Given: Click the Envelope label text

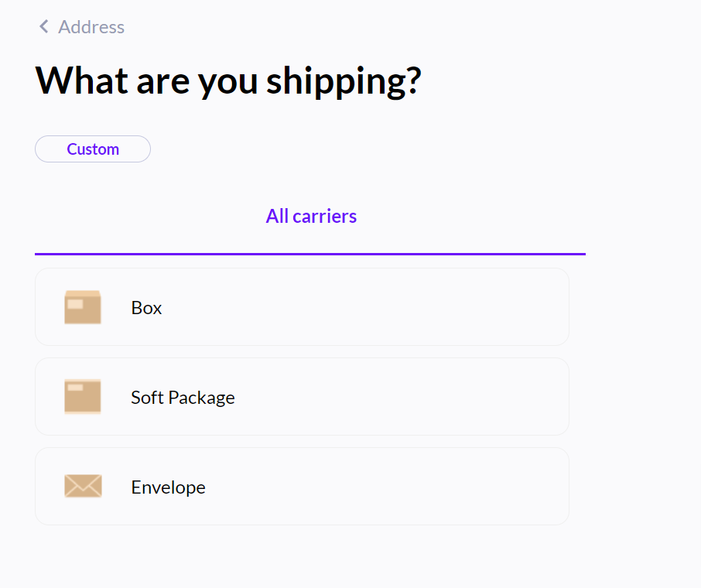Looking at the screenshot, I should pos(168,487).
